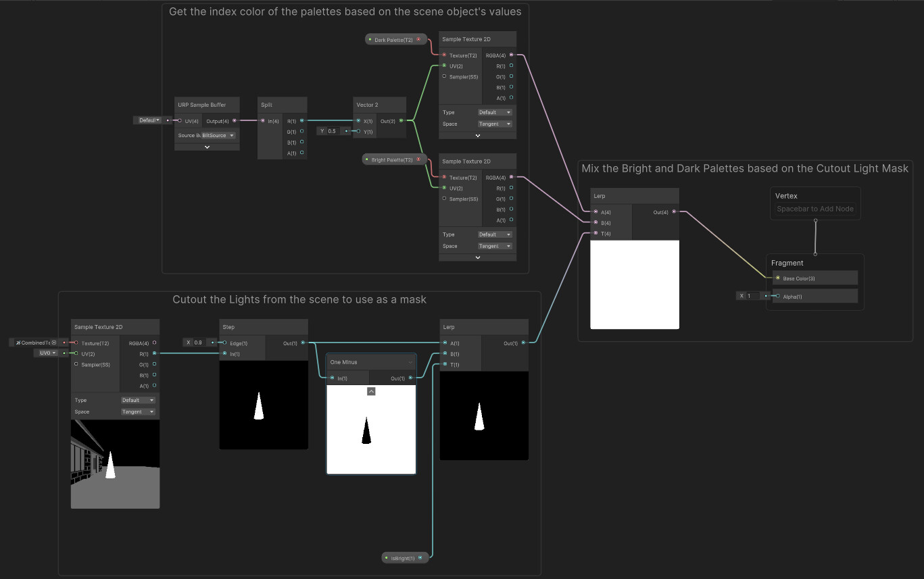Click the RGBA(4) output port on top Sample Texture 2D
Viewport: 924px width, 579px height.
coord(512,55)
